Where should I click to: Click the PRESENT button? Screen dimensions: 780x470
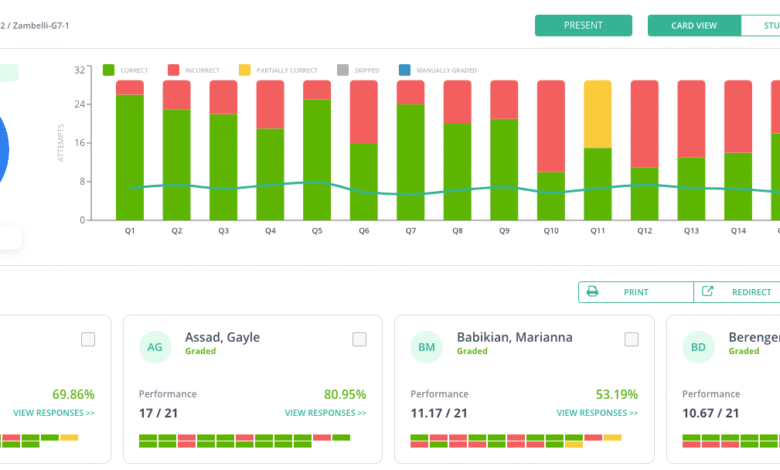[583, 25]
